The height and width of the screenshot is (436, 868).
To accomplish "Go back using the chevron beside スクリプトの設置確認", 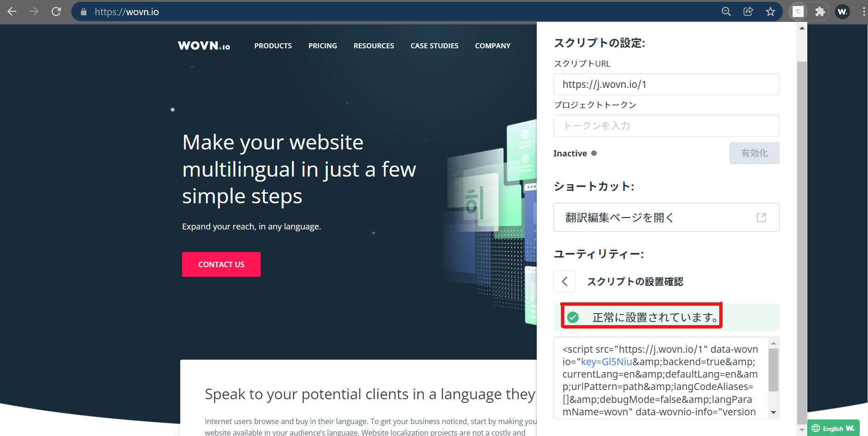I will 565,281.
